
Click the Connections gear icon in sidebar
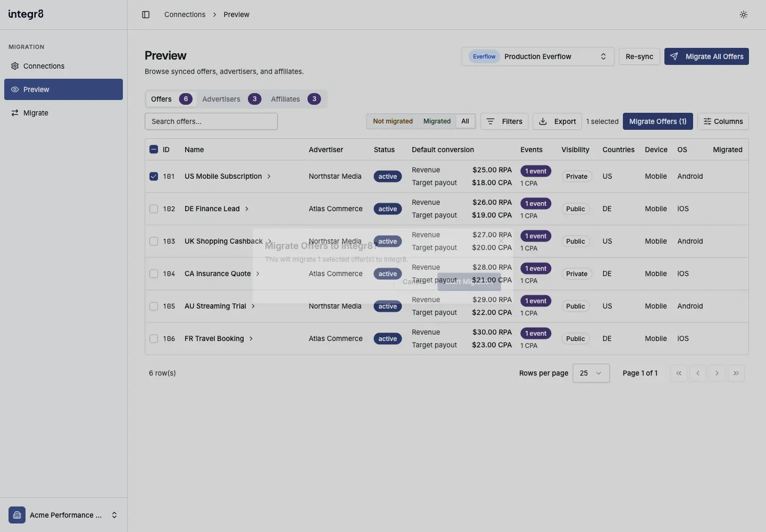point(15,66)
